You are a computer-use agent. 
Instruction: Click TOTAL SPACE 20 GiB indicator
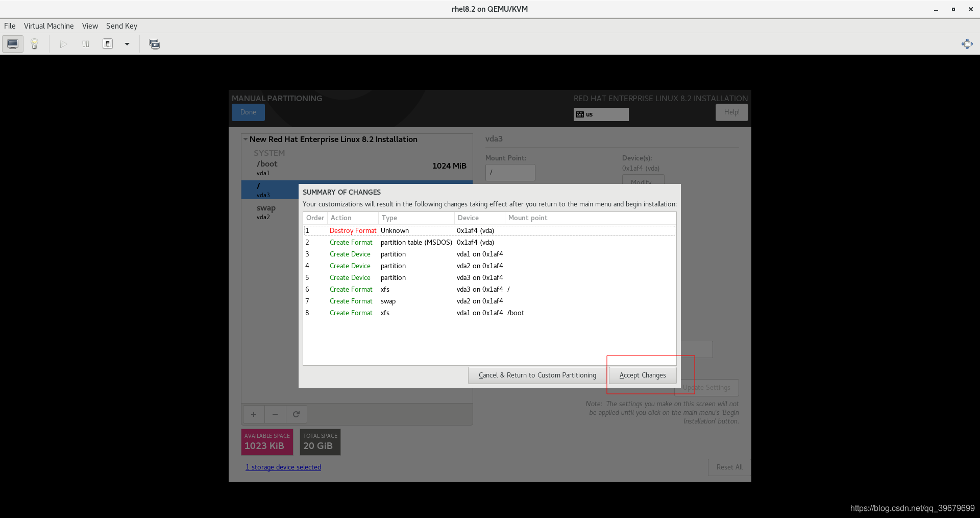point(320,442)
